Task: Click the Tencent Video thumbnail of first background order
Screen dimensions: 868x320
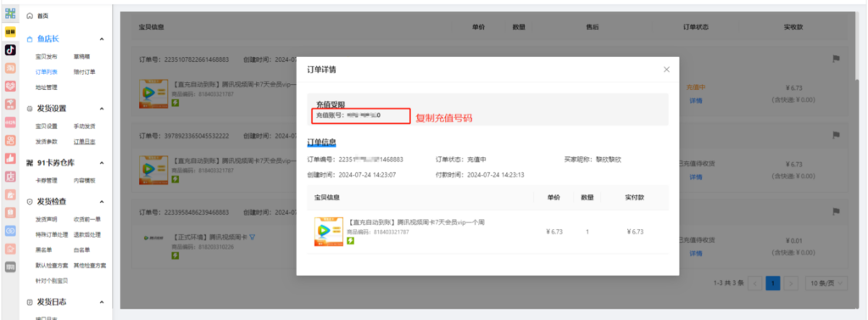Action: [153, 93]
